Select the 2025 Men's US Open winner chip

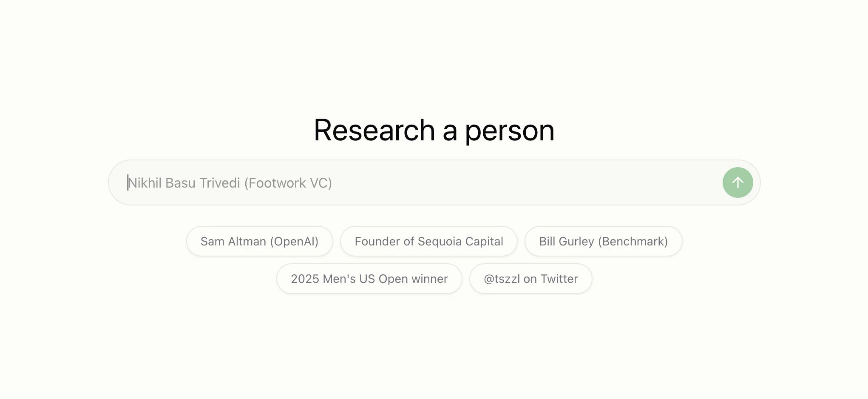pyautogui.click(x=369, y=279)
